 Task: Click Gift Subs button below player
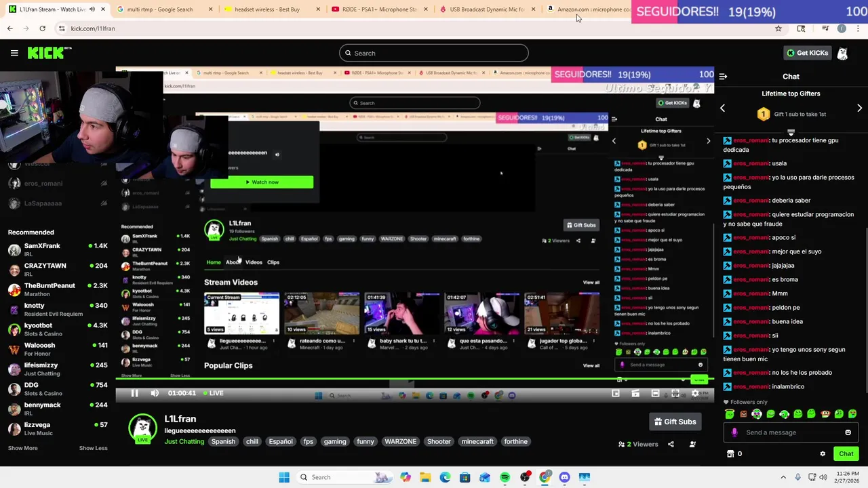(x=675, y=422)
